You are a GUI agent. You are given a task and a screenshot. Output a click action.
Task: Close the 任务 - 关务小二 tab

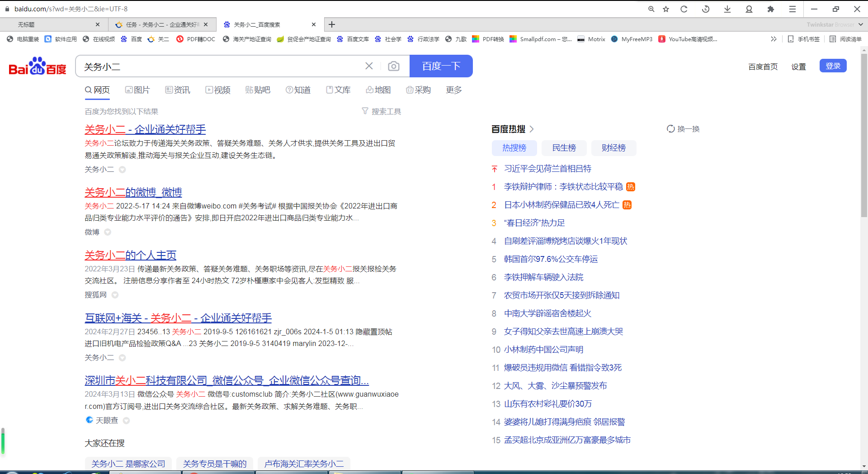pyautogui.click(x=206, y=24)
